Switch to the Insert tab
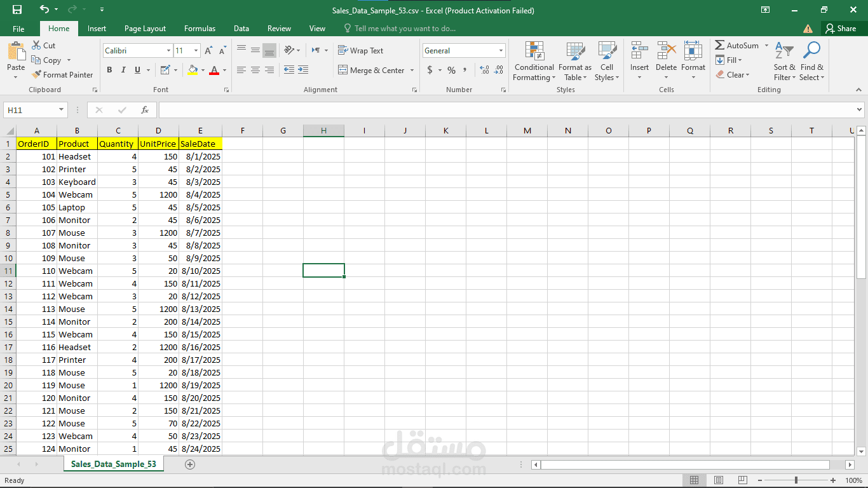Image resolution: width=868 pixels, height=488 pixels. click(x=97, y=29)
